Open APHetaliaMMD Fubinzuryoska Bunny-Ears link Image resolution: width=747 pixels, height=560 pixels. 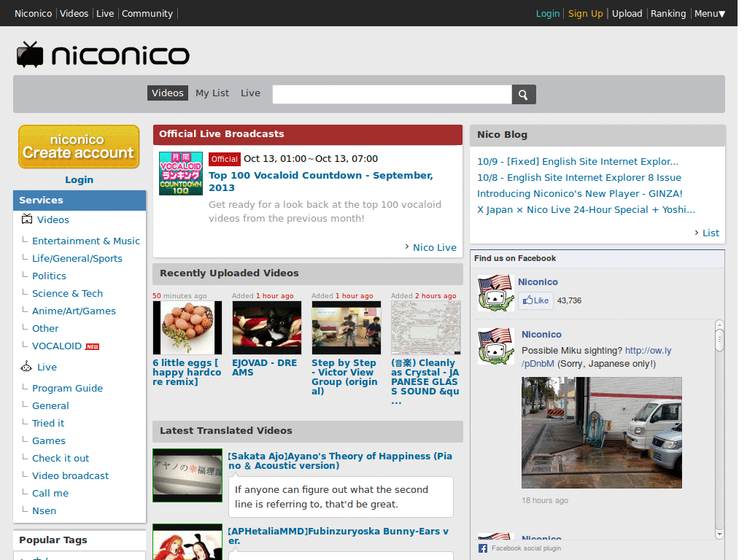(338, 536)
